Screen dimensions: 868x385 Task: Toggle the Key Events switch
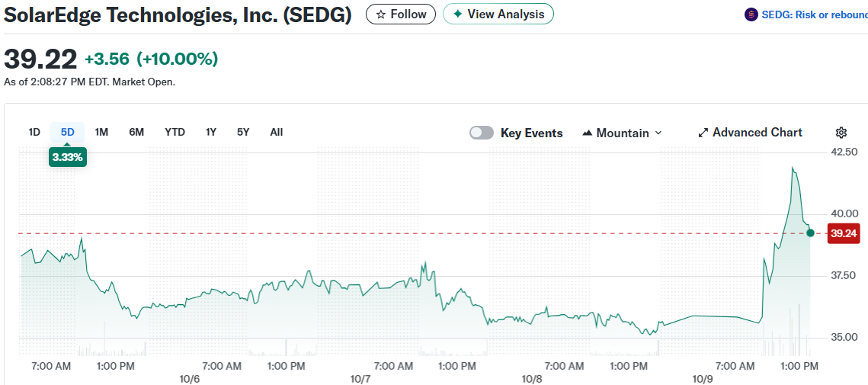pos(482,133)
